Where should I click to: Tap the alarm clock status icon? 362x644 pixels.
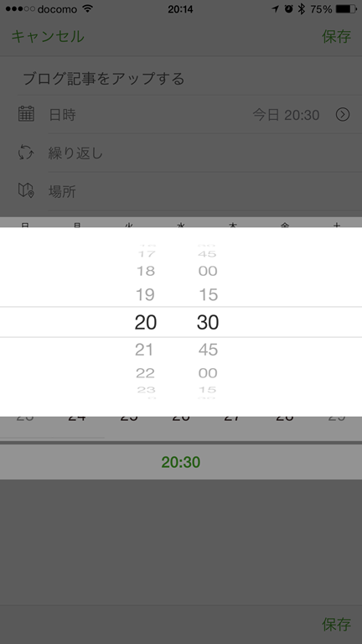point(289,9)
